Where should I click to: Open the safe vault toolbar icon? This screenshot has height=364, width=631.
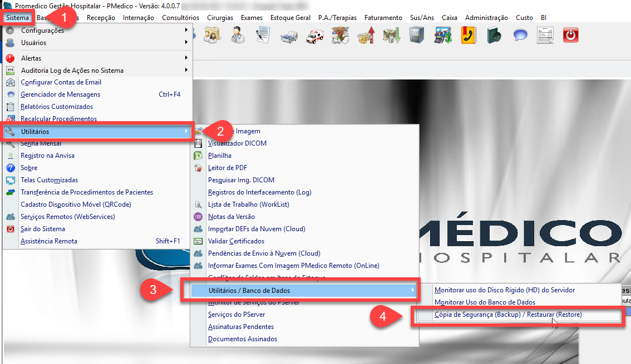coord(417,36)
